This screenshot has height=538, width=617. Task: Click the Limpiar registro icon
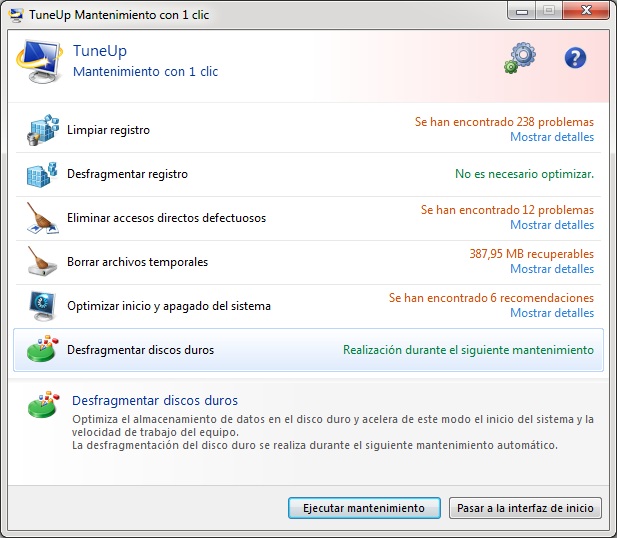[42, 130]
